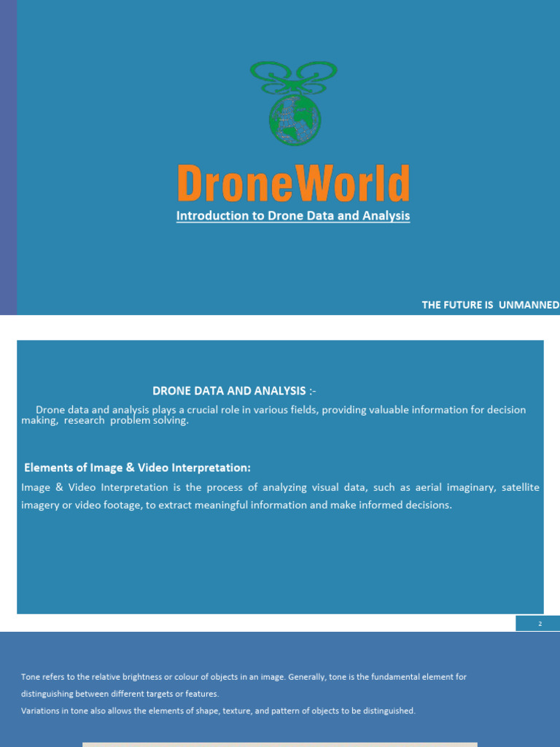Click the sentence starting 'Tone refers to the relative'
The width and height of the screenshot is (560, 747).
[x=244, y=685]
